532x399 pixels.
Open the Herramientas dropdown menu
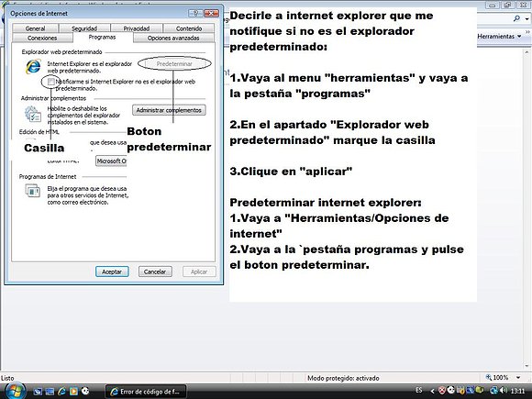(x=499, y=37)
